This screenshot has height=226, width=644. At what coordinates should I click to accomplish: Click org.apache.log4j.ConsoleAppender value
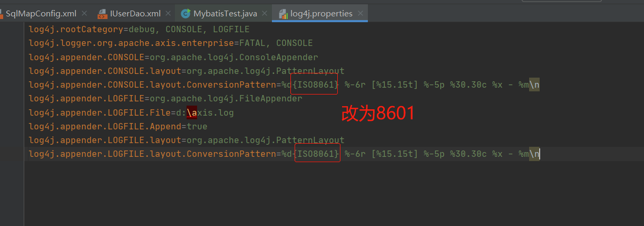point(234,57)
